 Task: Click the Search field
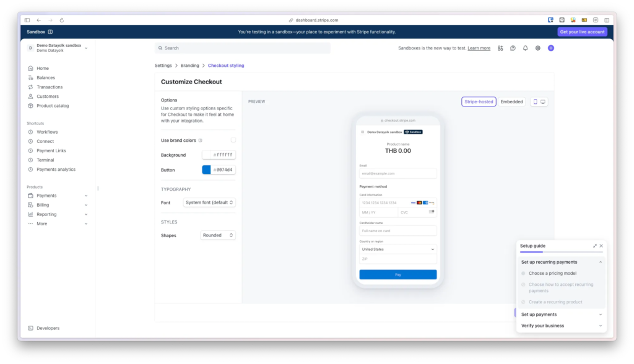[242, 48]
